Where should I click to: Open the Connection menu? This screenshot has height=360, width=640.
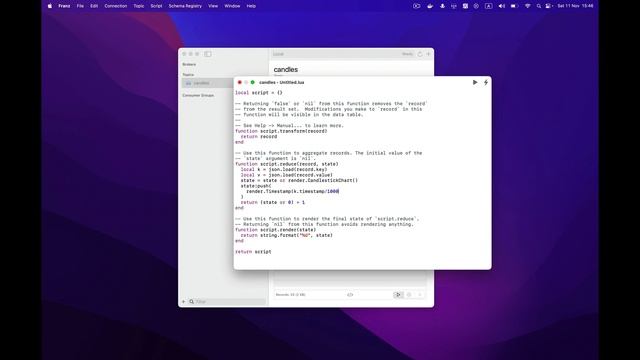[116, 6]
